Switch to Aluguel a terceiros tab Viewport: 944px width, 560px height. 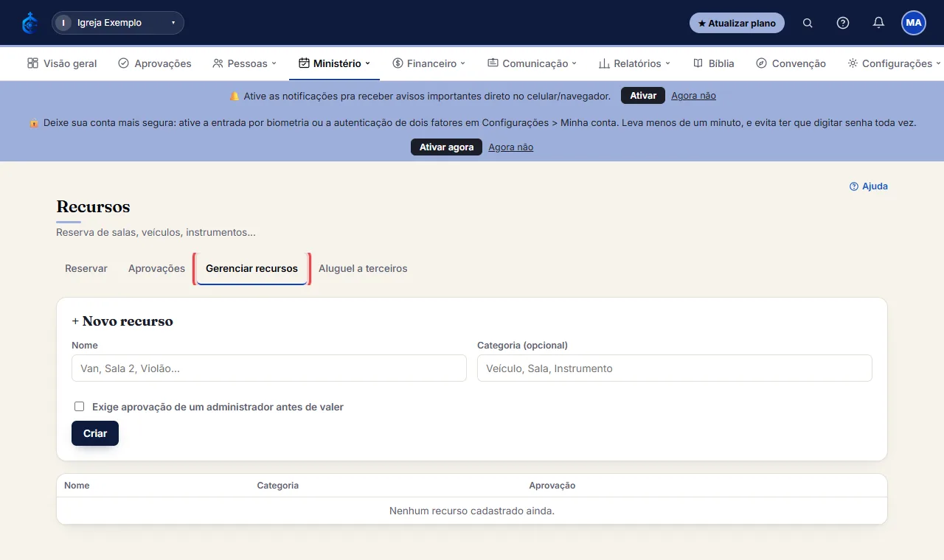click(x=363, y=269)
